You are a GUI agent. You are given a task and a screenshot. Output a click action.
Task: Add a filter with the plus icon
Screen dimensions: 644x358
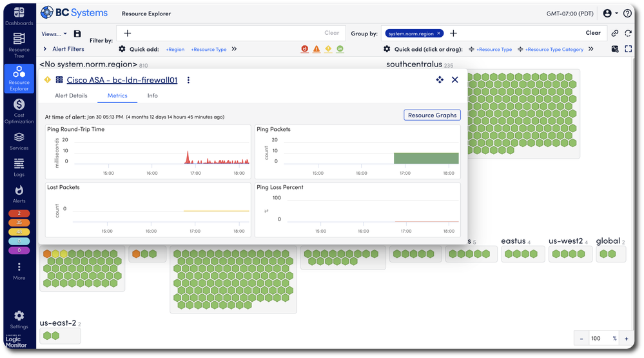(x=128, y=34)
